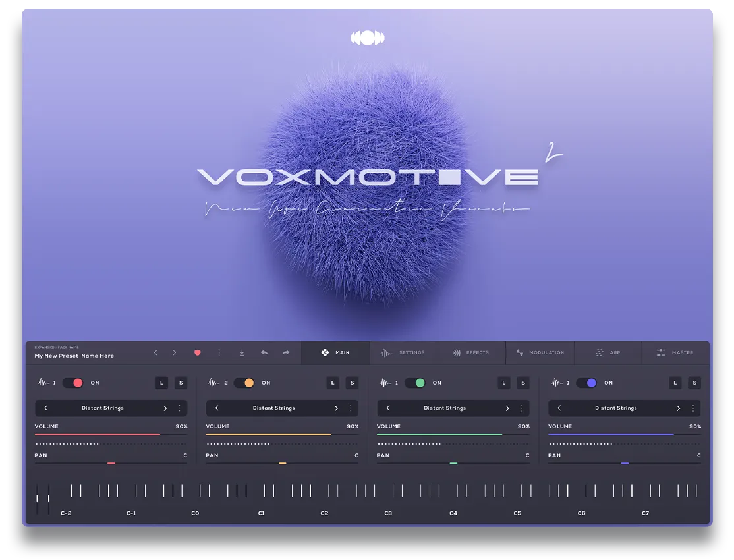Toggle the red layer ON switch

coord(73,383)
